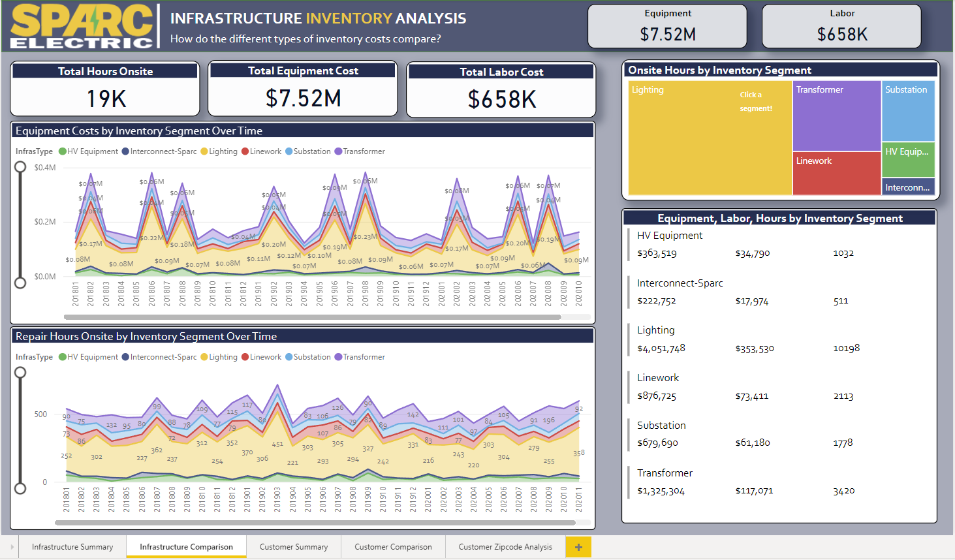This screenshot has height=560, width=955.
Task: Select the Lighting row heading in segment table
Action: click(656, 330)
